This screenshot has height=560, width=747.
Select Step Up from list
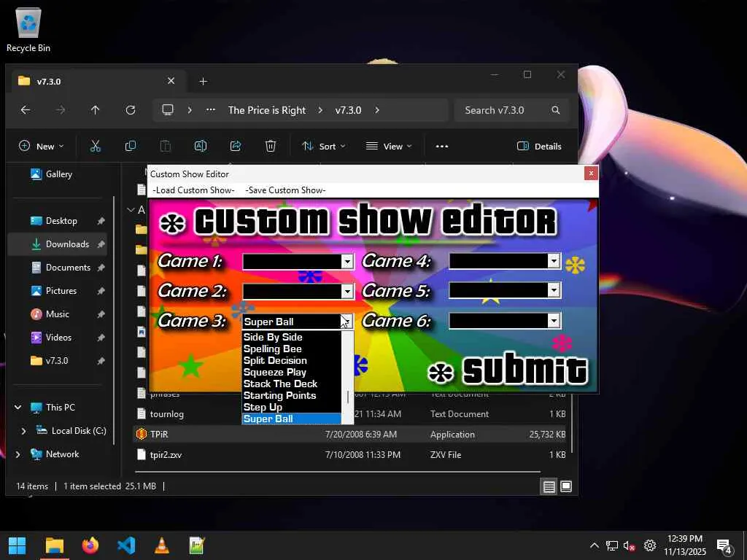click(292, 407)
